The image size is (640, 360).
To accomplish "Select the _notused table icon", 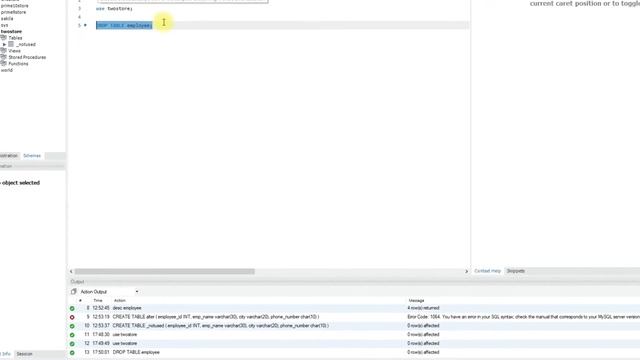I will pos(11,44).
